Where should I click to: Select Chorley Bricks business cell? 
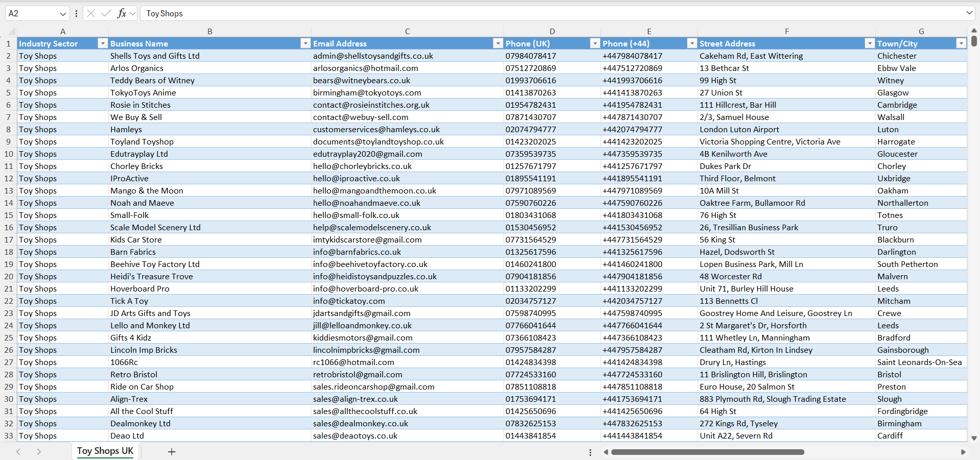click(210, 166)
